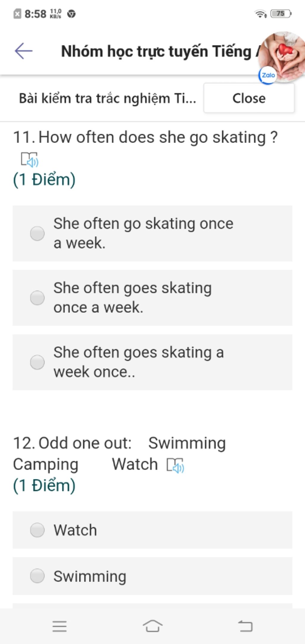Screen dimensions: 305x644
Task: Tap the 'Nhóm học trực tuyến' group title
Action: coord(156,51)
